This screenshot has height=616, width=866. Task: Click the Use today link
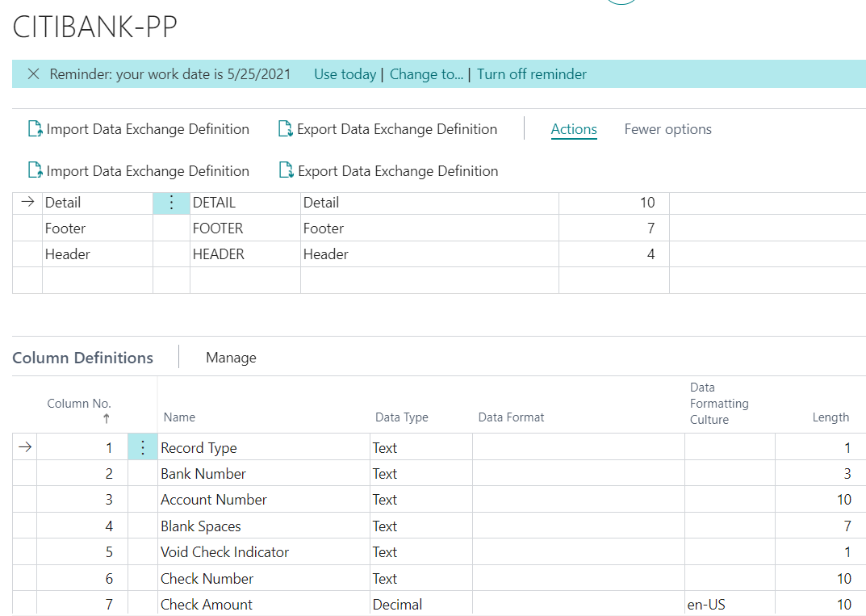(345, 74)
